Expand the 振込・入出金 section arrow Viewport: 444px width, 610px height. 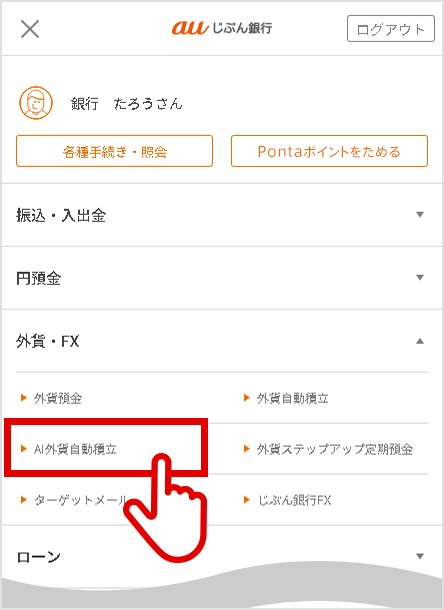click(x=419, y=215)
